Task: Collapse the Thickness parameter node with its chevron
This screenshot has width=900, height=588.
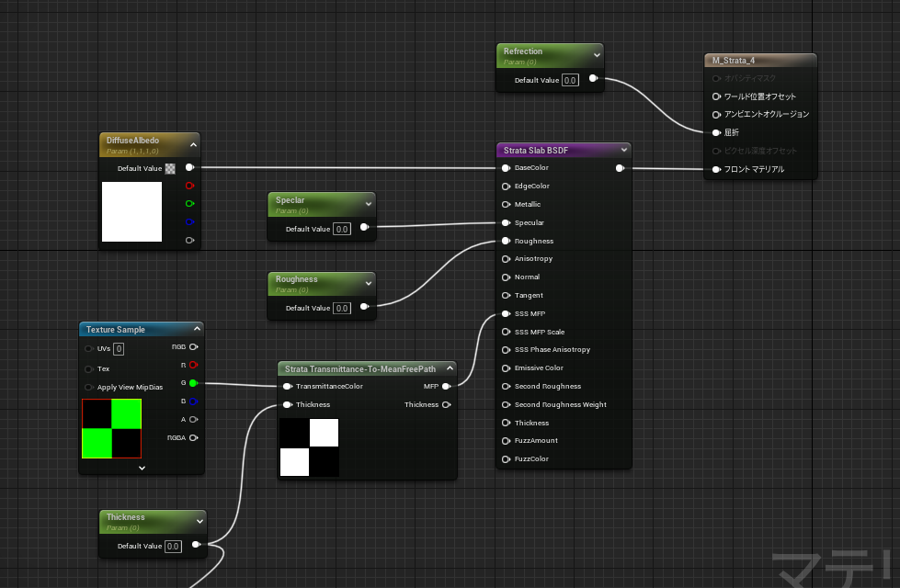Action: (x=199, y=520)
